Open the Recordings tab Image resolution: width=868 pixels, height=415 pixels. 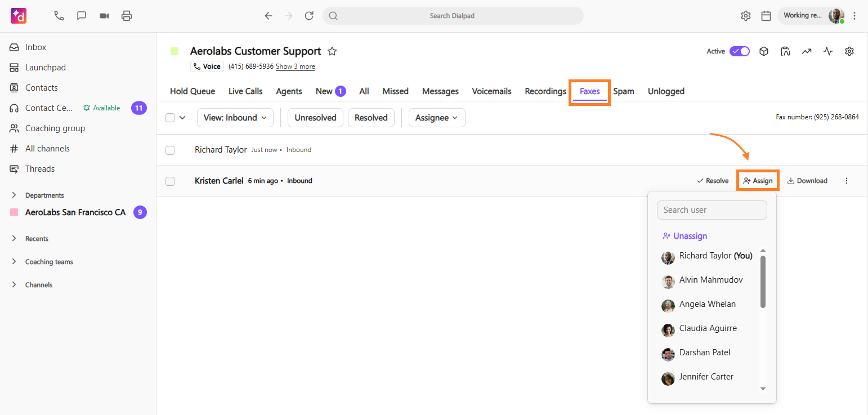pyautogui.click(x=545, y=91)
